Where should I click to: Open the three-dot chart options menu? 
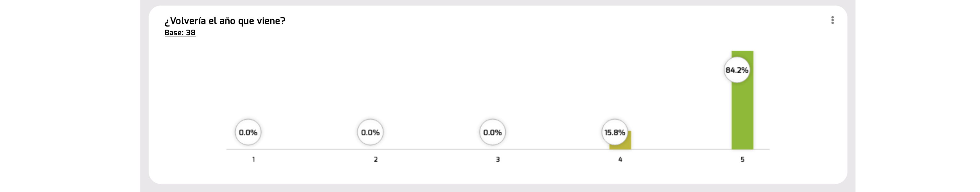tap(832, 20)
